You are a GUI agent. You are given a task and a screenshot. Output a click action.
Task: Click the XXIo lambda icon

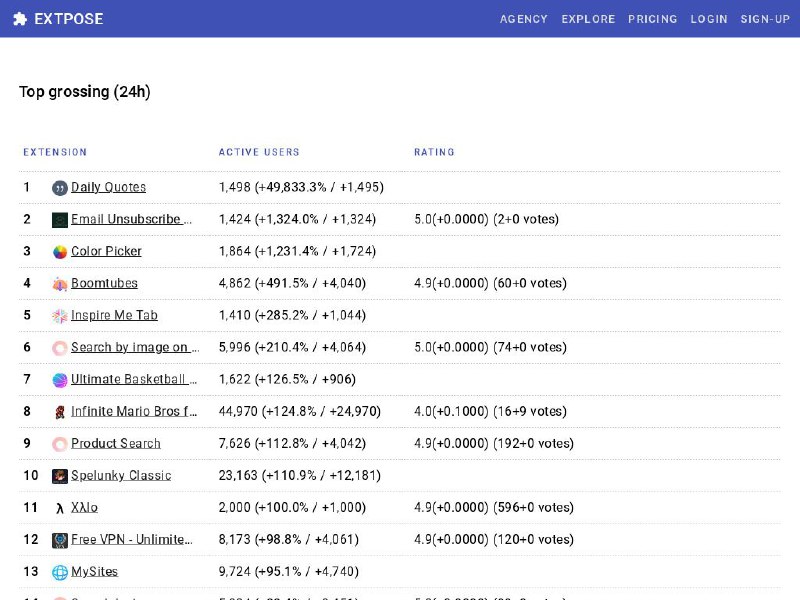(60, 508)
